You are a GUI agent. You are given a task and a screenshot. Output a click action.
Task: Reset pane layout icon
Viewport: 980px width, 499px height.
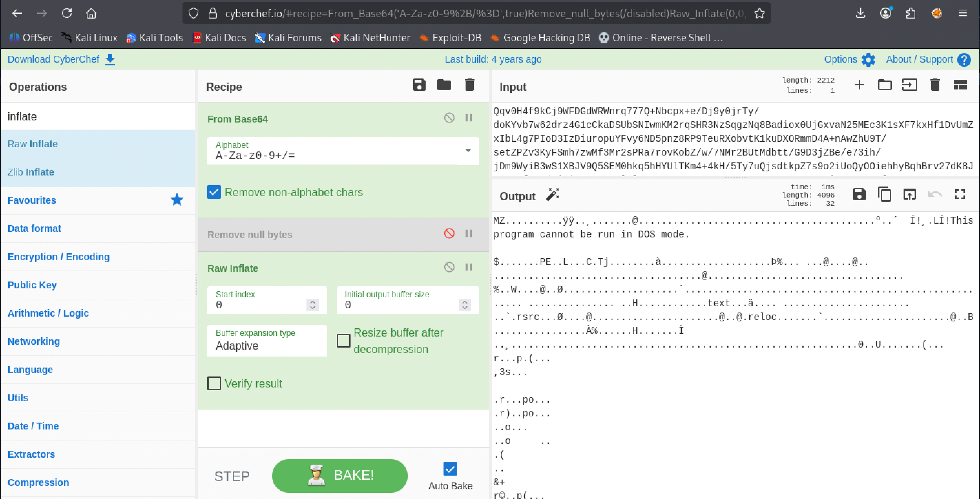click(x=960, y=85)
